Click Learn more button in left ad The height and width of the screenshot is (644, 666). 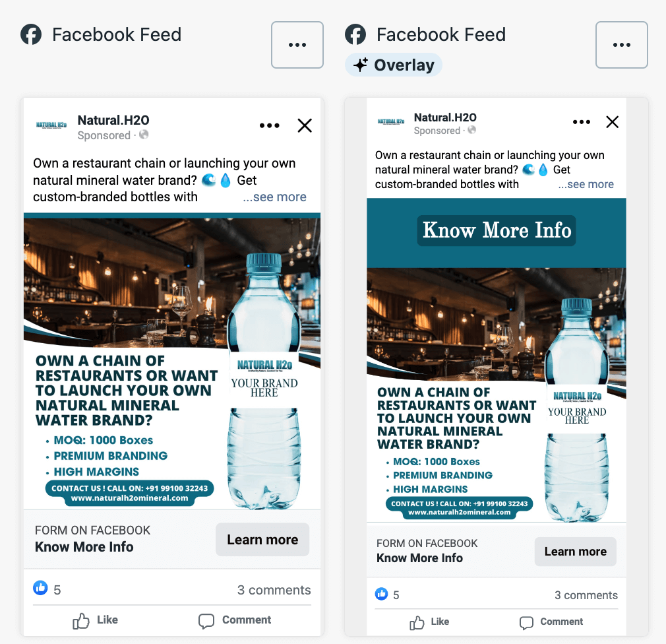pyautogui.click(x=262, y=540)
